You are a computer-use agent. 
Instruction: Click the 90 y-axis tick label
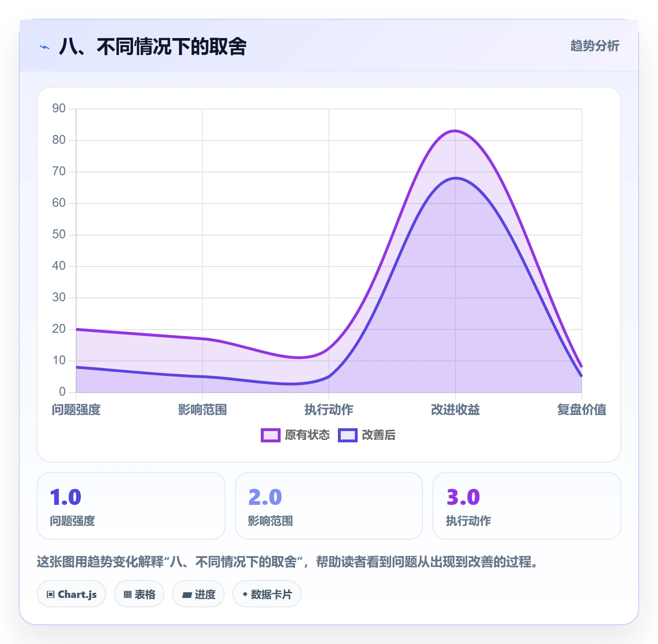coord(59,109)
